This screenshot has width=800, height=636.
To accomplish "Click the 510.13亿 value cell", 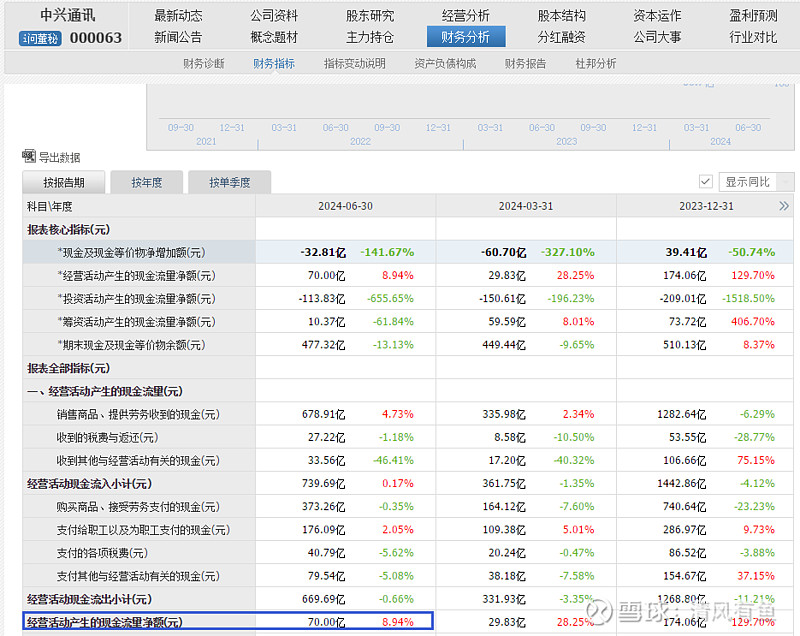I will coord(685,345).
